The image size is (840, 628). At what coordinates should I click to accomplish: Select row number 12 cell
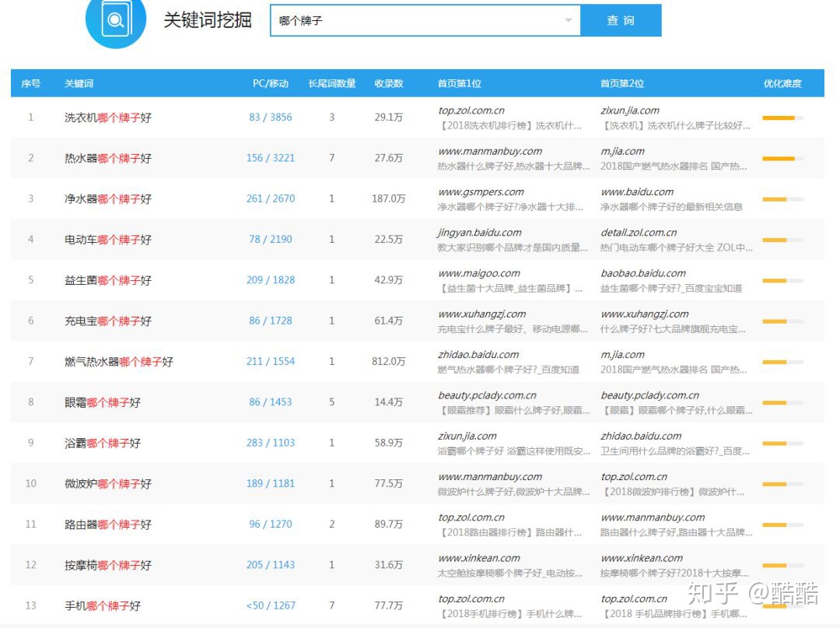[x=30, y=565]
